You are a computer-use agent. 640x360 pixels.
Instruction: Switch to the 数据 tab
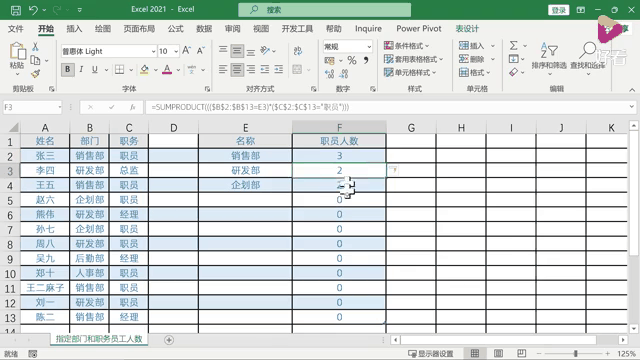(204, 29)
